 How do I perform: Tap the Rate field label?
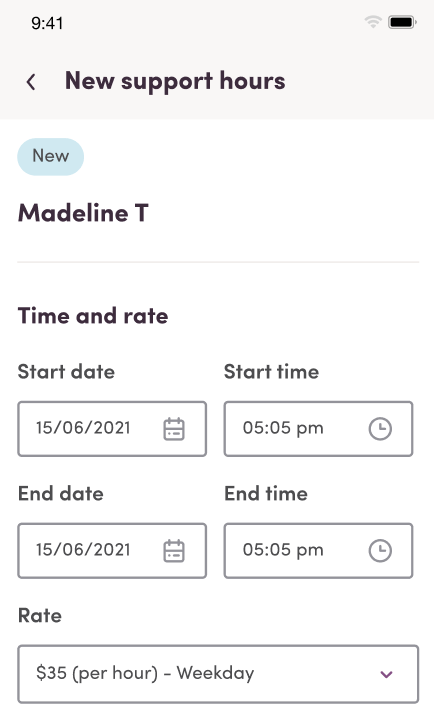point(40,616)
